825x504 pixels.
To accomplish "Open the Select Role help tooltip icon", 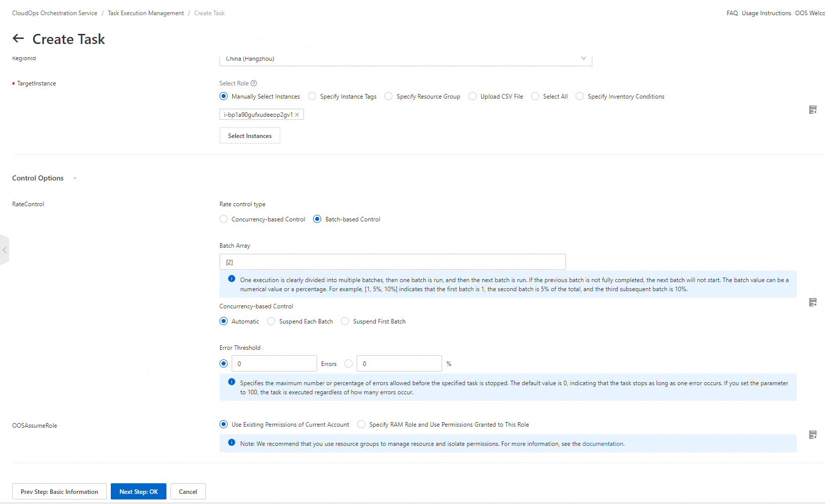I will click(254, 83).
